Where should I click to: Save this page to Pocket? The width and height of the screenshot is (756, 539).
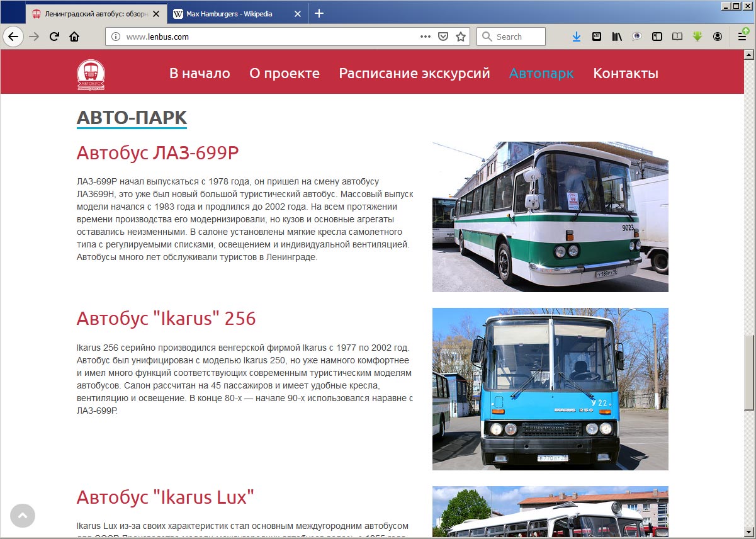click(x=443, y=37)
